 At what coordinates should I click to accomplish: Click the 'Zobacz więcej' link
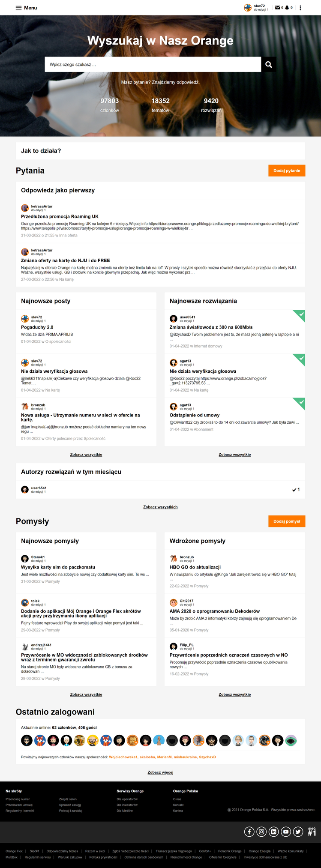point(160,772)
